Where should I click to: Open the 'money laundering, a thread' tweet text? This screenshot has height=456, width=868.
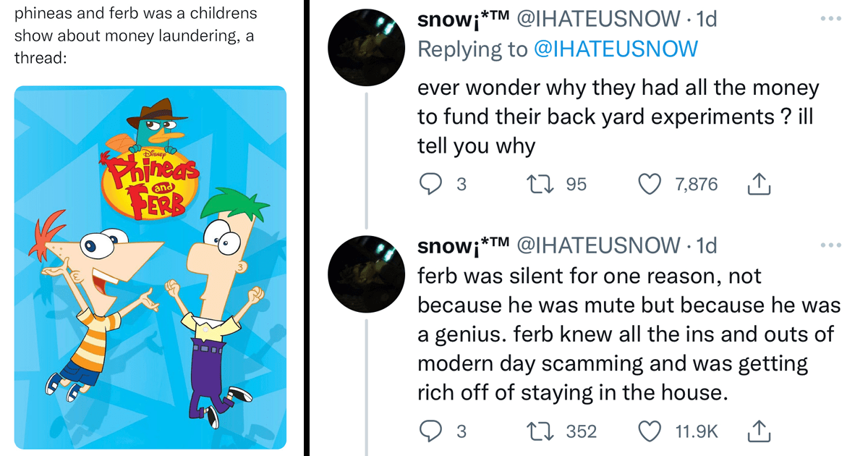click(x=135, y=35)
